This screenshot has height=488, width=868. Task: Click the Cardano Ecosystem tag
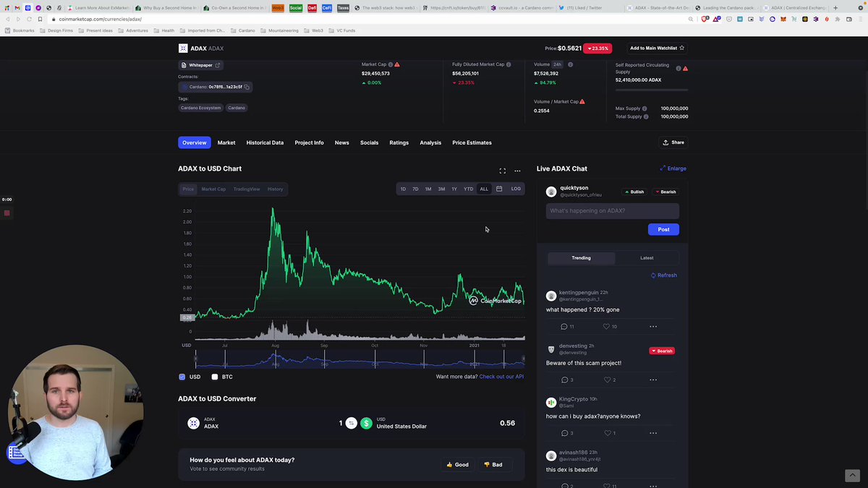[x=201, y=108]
